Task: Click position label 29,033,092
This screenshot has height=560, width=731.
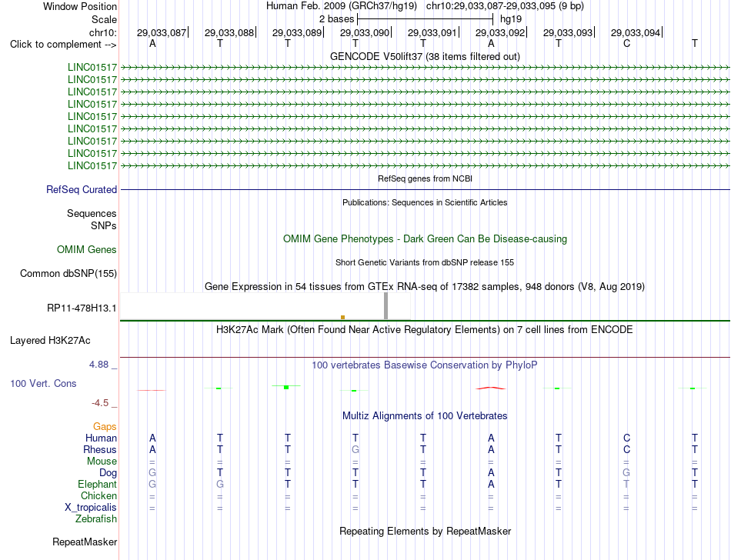Action: (x=500, y=32)
